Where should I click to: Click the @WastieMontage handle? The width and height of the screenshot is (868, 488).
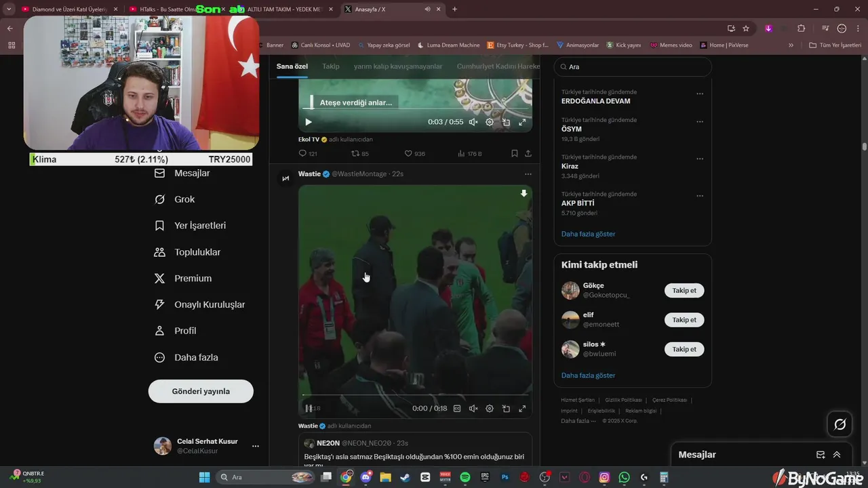359,174
